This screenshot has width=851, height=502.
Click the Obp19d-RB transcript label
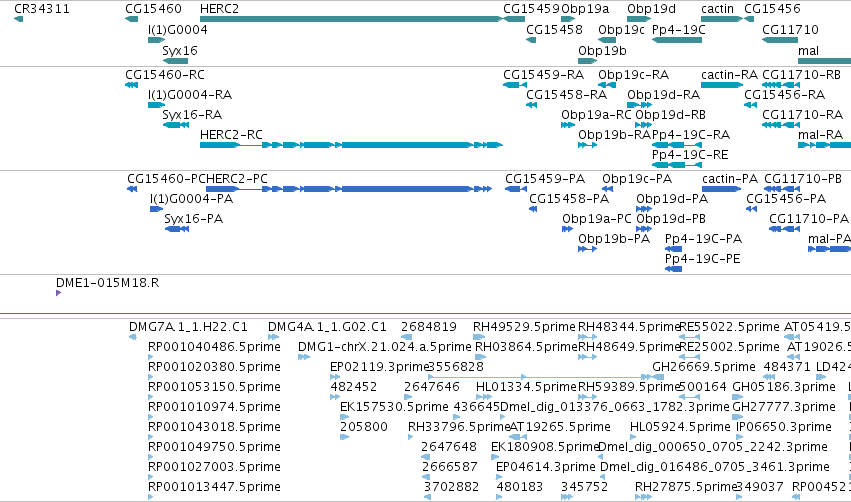tap(670, 115)
